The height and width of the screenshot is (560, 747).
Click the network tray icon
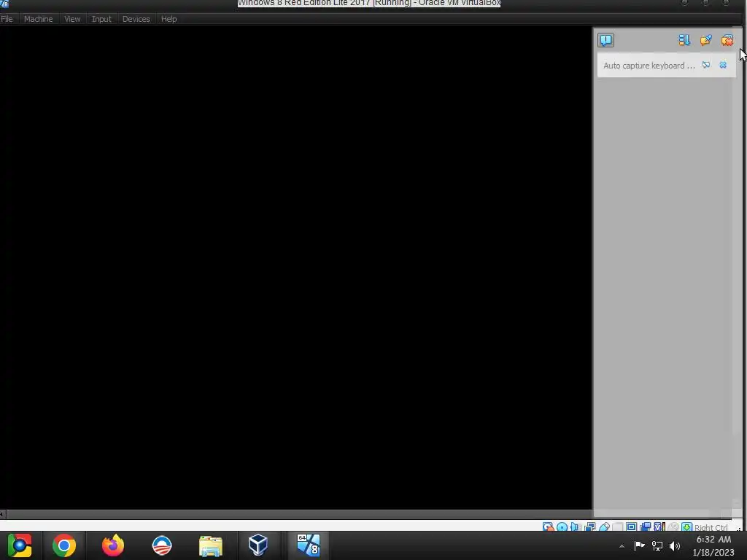pyautogui.click(x=657, y=545)
